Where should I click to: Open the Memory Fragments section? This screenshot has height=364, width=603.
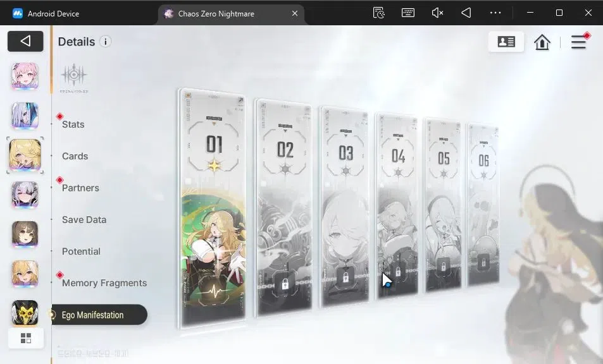(104, 283)
